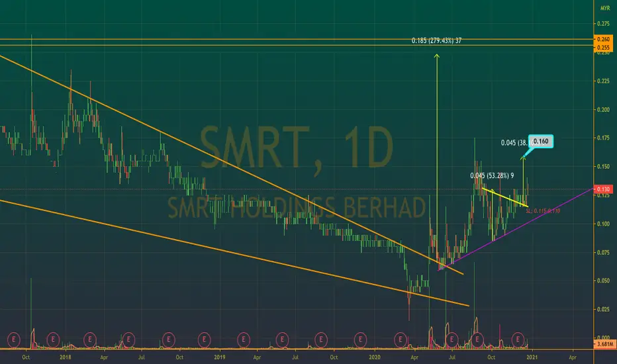Click the 3.681M volume label
This screenshot has height=364, width=617.
click(x=604, y=344)
